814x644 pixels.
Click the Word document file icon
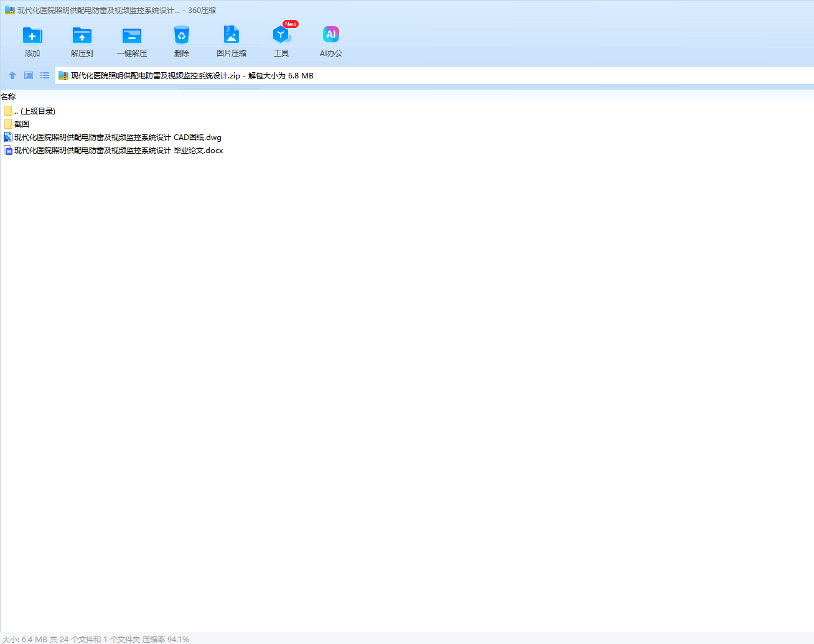[x=8, y=151]
